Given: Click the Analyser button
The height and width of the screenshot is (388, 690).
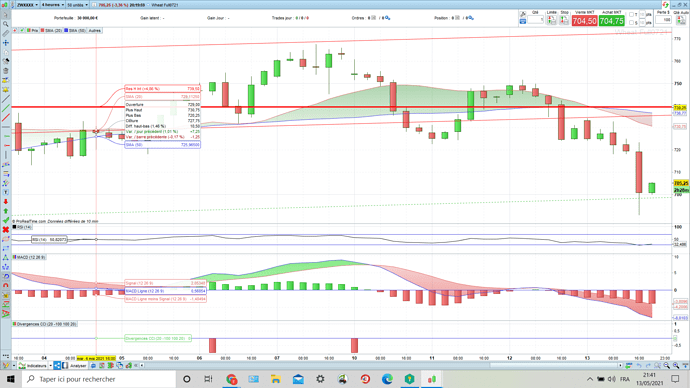Looking at the screenshot, I should click(75, 366).
